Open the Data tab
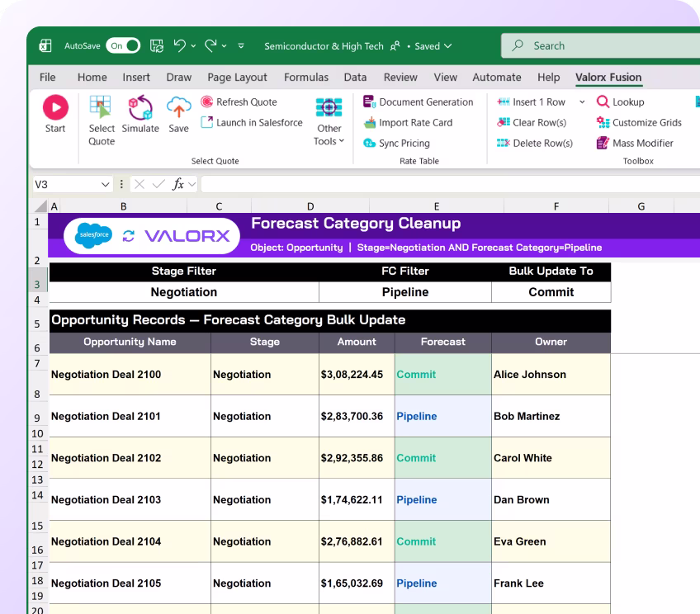This screenshot has width=700, height=614. 355,78
